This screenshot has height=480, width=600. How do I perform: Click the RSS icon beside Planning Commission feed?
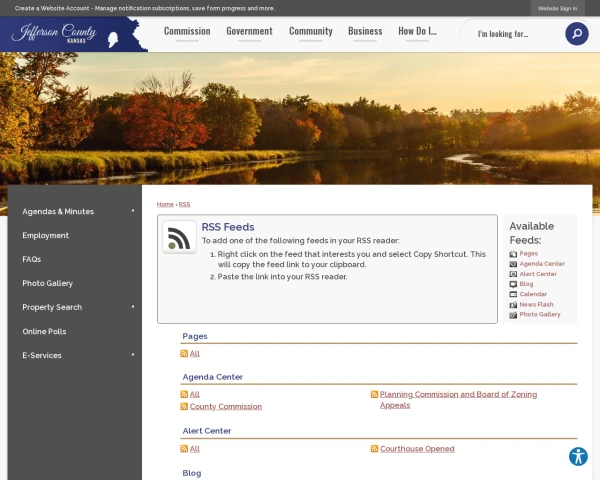pos(375,394)
